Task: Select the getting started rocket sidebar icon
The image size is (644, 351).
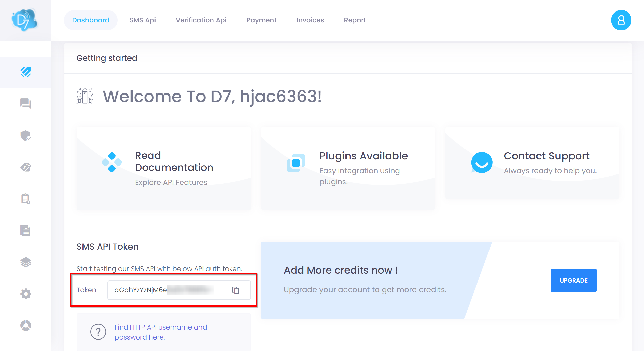Action: (26, 72)
